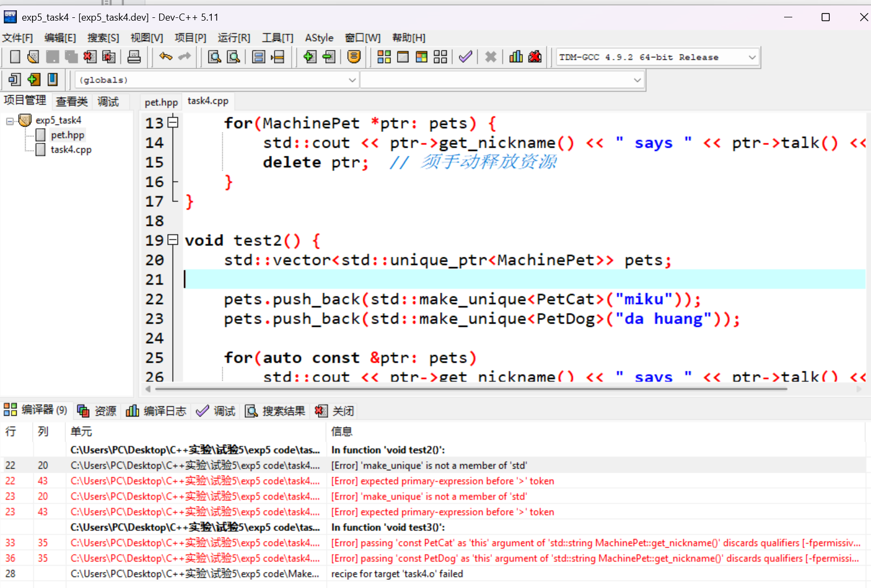Select the exp5_task4 project root
This screenshot has height=588, width=871.
(x=59, y=121)
